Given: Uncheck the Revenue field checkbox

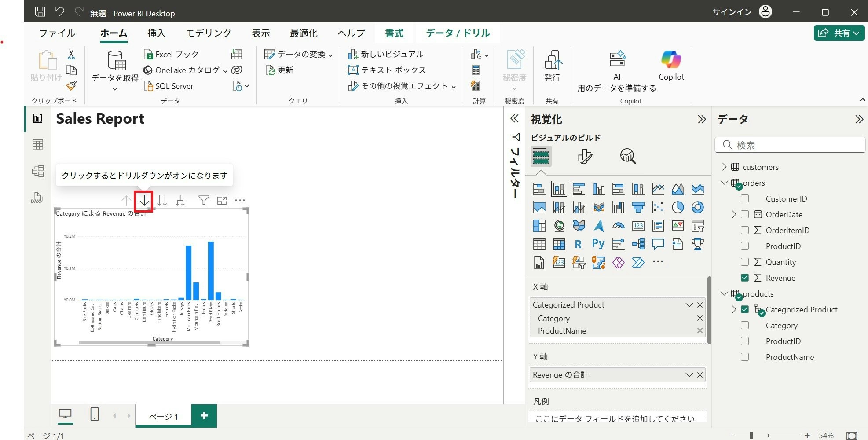Looking at the screenshot, I should click(745, 278).
